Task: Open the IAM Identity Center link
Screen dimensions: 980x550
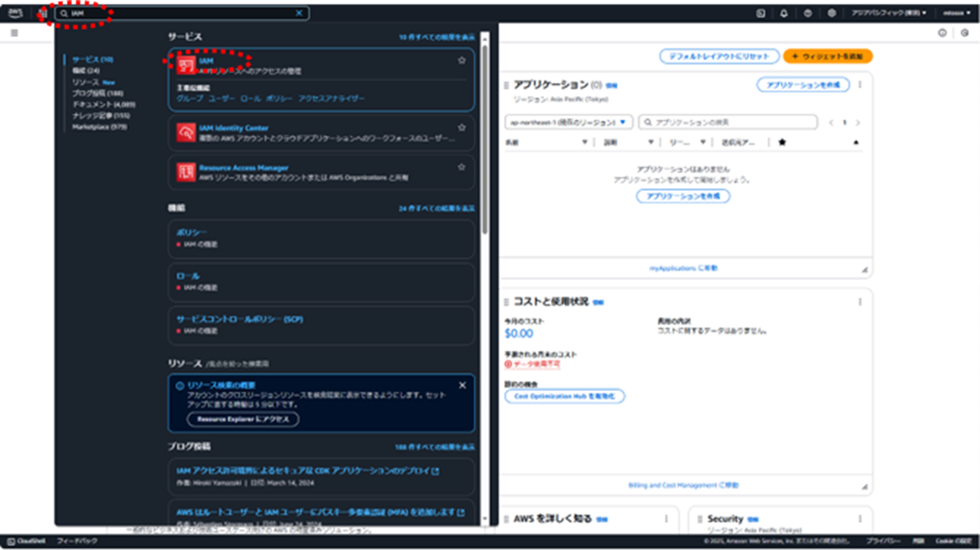Action: (234, 128)
